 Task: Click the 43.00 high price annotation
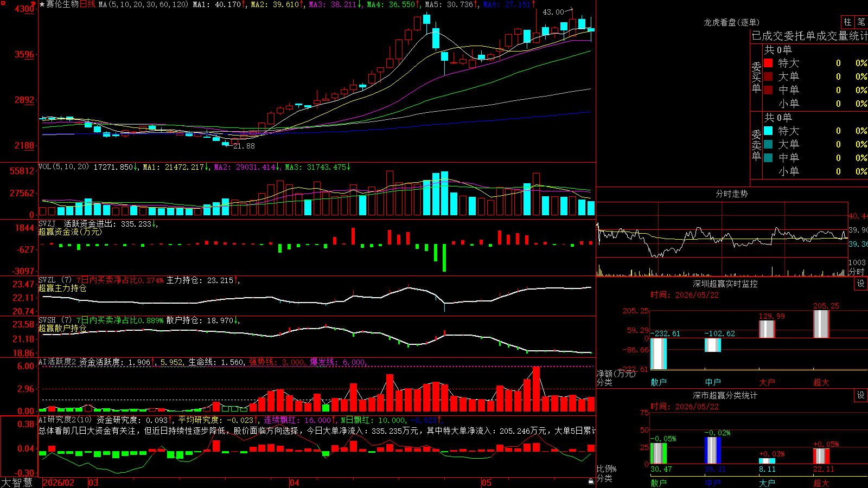(x=553, y=12)
